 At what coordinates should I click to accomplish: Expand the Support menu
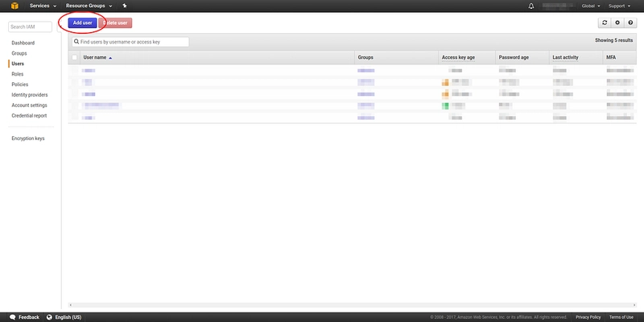(621, 6)
